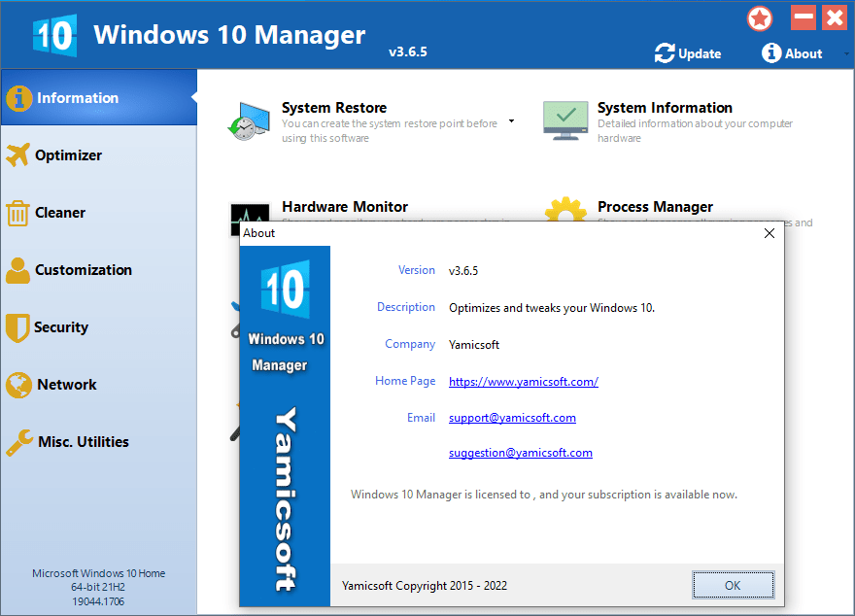
Task: Expand the System Restore dropdown arrow
Action: [511, 121]
